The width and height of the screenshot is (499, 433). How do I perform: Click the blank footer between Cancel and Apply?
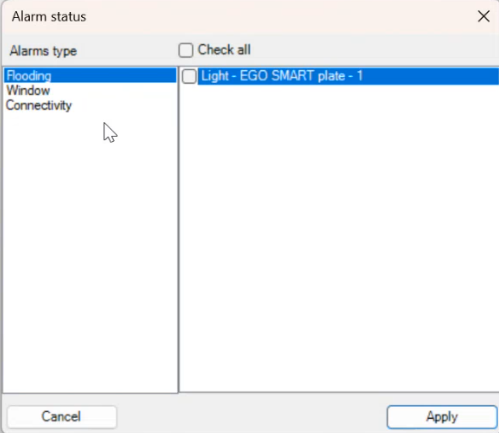252,417
